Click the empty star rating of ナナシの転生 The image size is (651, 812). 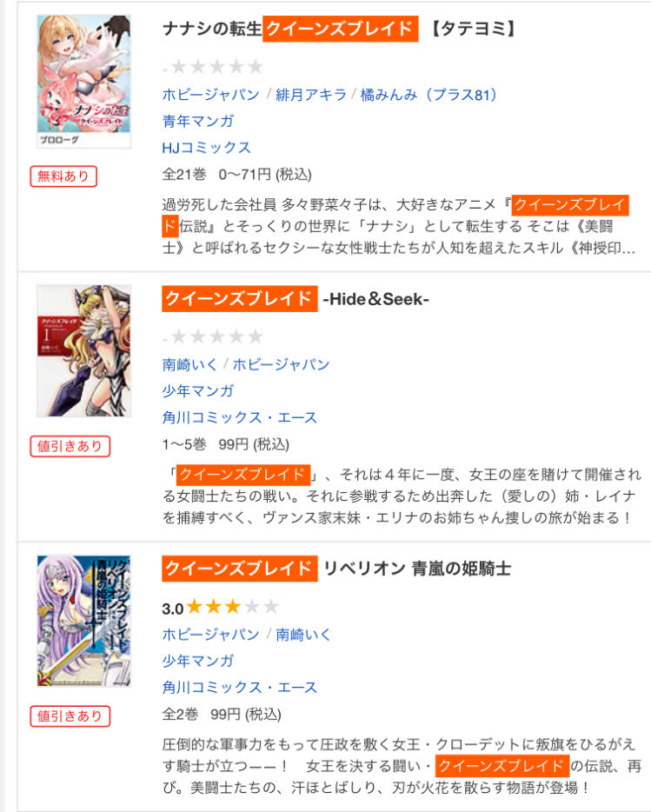pyautogui.click(x=213, y=67)
